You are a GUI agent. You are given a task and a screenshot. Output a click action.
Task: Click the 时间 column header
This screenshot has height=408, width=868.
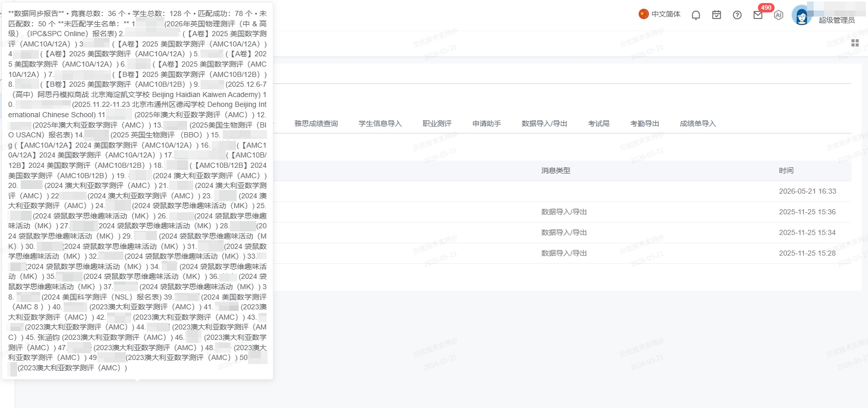coord(786,170)
